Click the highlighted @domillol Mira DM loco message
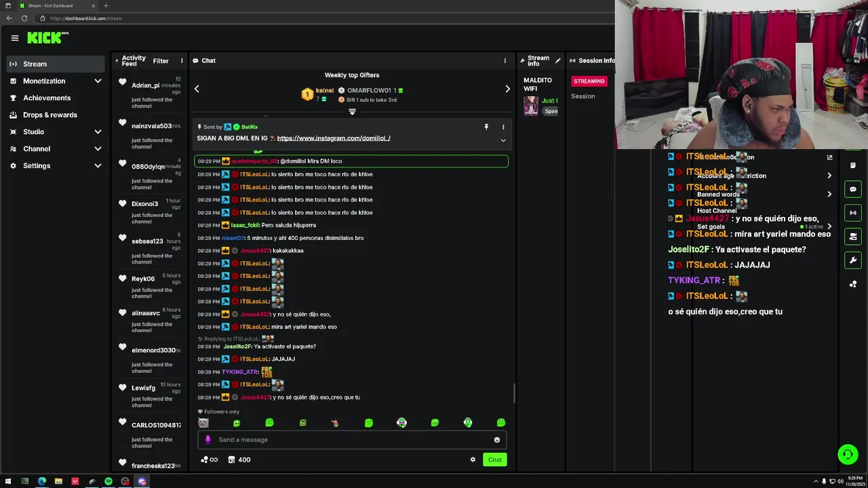 point(351,161)
